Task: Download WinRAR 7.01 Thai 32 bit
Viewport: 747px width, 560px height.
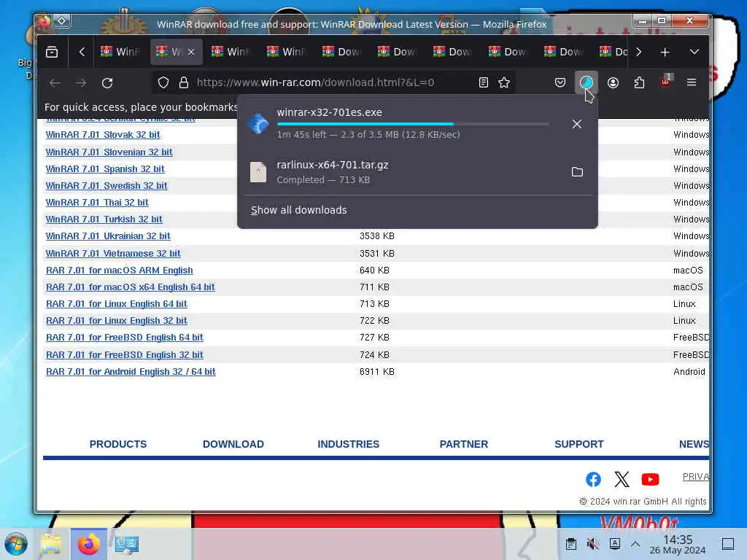Action: click(x=97, y=203)
